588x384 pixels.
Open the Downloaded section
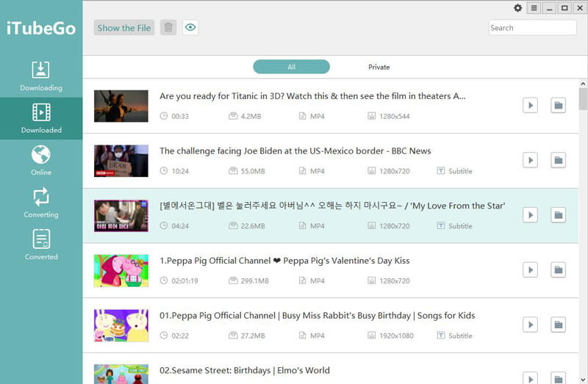pos(41,119)
